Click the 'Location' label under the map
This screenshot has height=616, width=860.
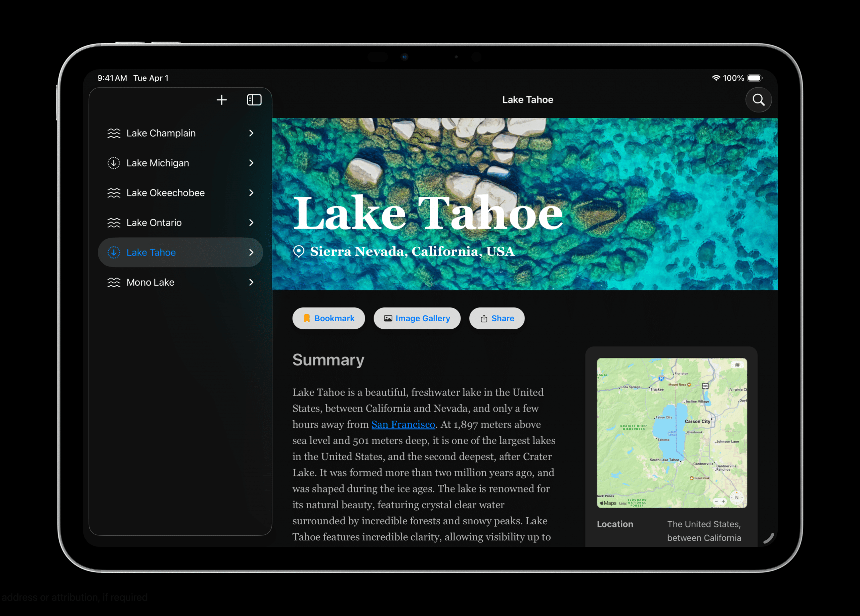pyautogui.click(x=615, y=524)
